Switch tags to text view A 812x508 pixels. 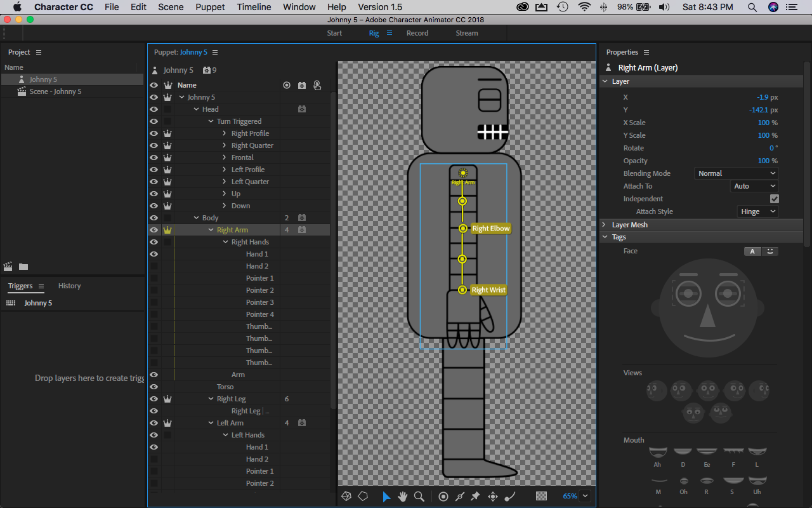pyautogui.click(x=752, y=251)
